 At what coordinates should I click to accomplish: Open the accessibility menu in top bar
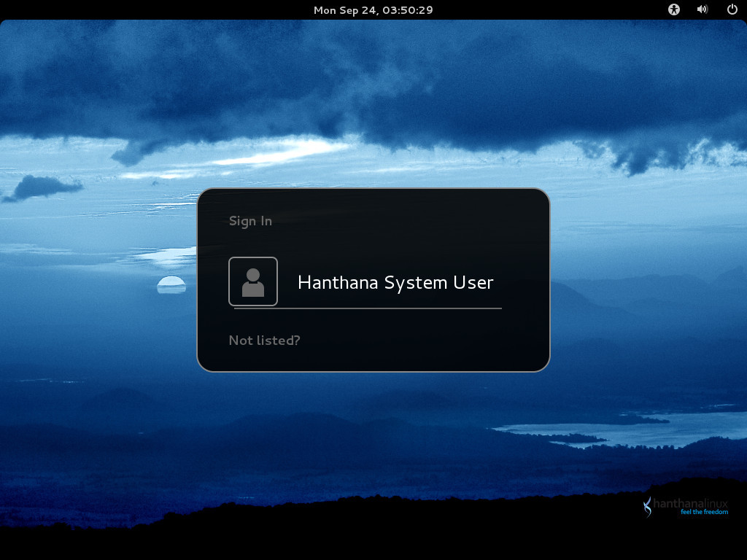(673, 9)
